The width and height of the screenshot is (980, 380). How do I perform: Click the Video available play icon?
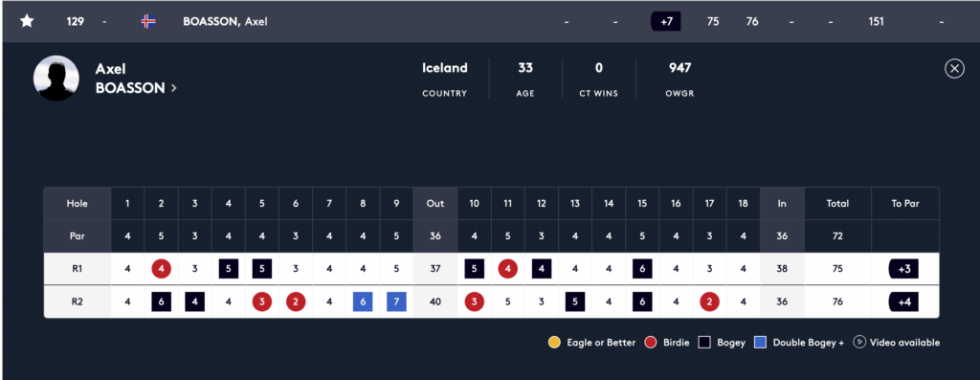tap(859, 342)
